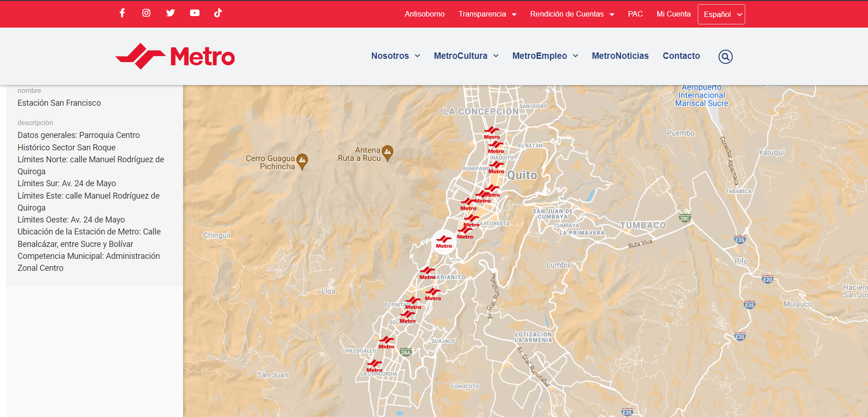Click the Aeropuerto Internacional Mariscal Sucre label
Viewport: 868px width, 417px height.
click(701, 96)
